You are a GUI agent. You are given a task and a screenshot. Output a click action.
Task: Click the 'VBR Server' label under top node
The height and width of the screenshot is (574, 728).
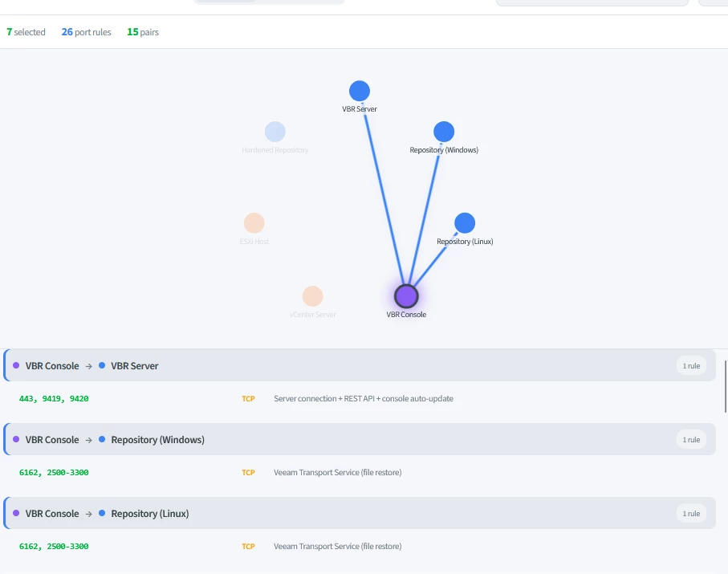coord(360,109)
